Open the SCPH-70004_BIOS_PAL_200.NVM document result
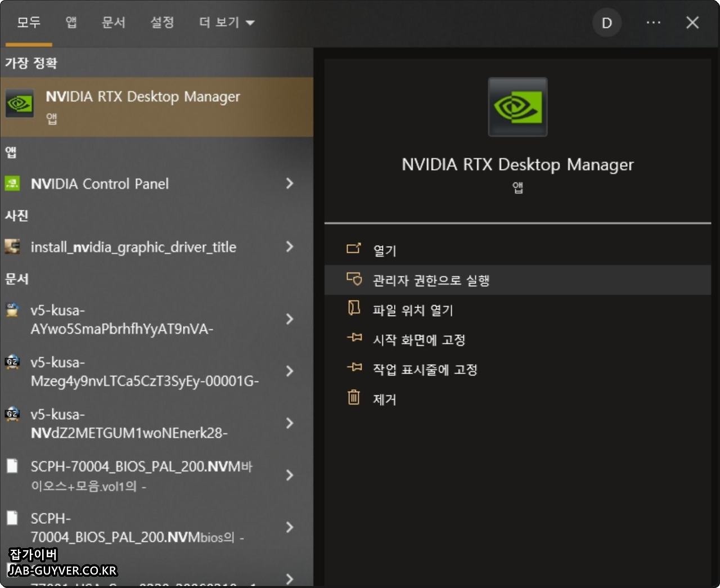The width and height of the screenshot is (720, 588). (141, 475)
